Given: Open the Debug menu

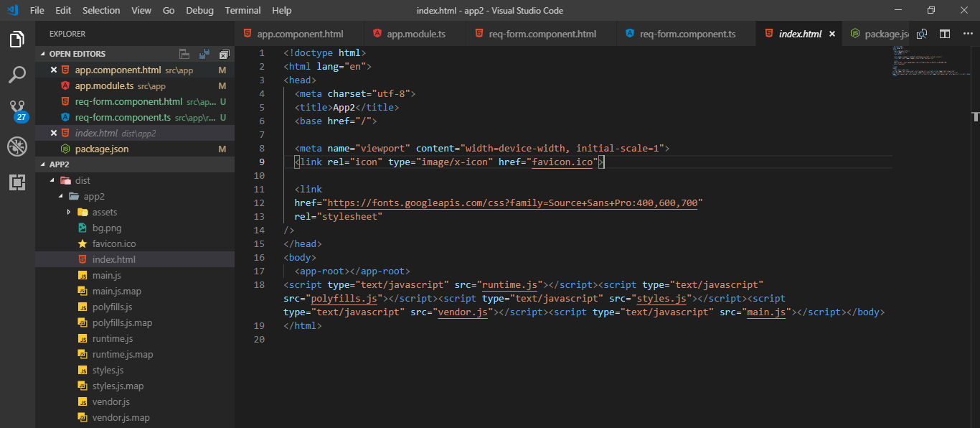Looking at the screenshot, I should tap(199, 10).
